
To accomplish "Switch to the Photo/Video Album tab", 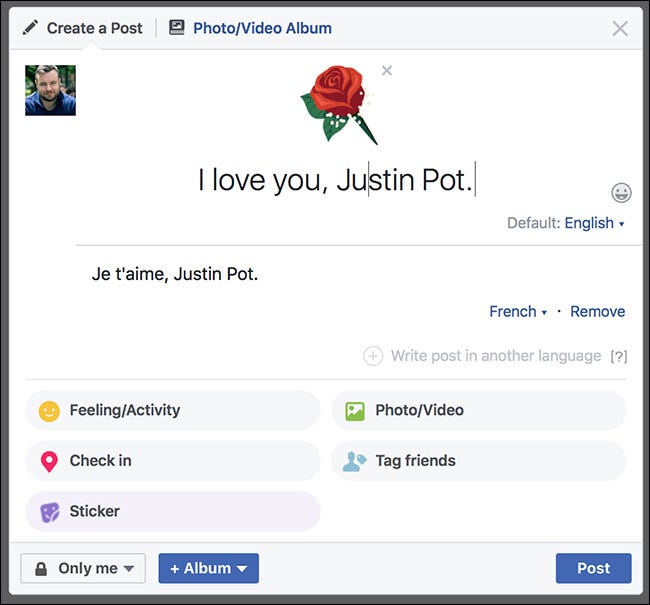I will click(x=250, y=28).
